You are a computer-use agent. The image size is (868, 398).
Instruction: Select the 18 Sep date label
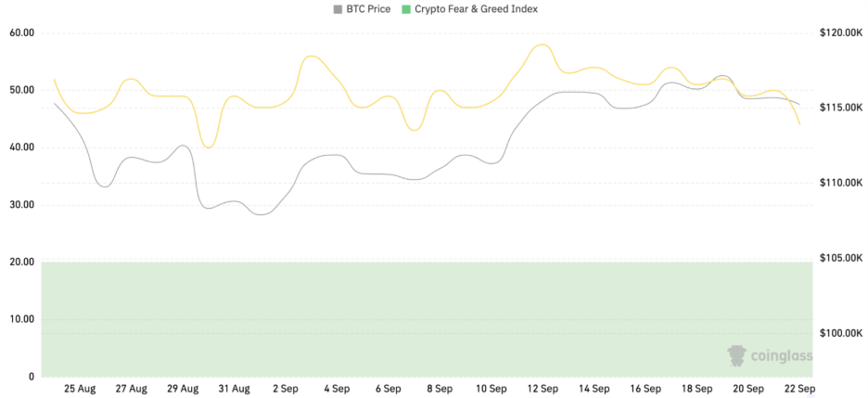pos(696,389)
